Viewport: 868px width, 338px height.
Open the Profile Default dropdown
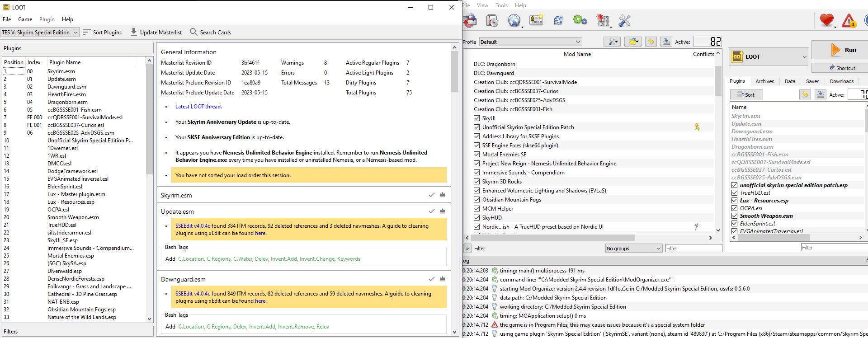[x=530, y=42]
